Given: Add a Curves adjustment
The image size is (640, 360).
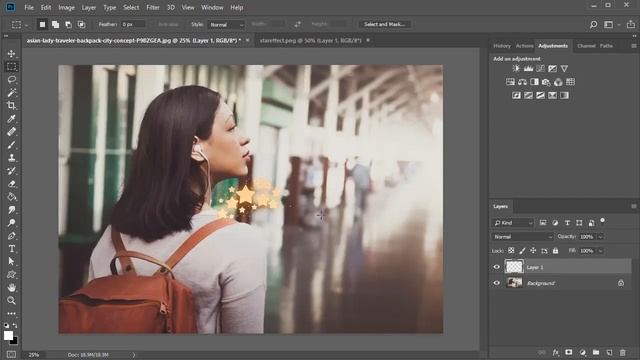Looking at the screenshot, I should tap(540, 69).
